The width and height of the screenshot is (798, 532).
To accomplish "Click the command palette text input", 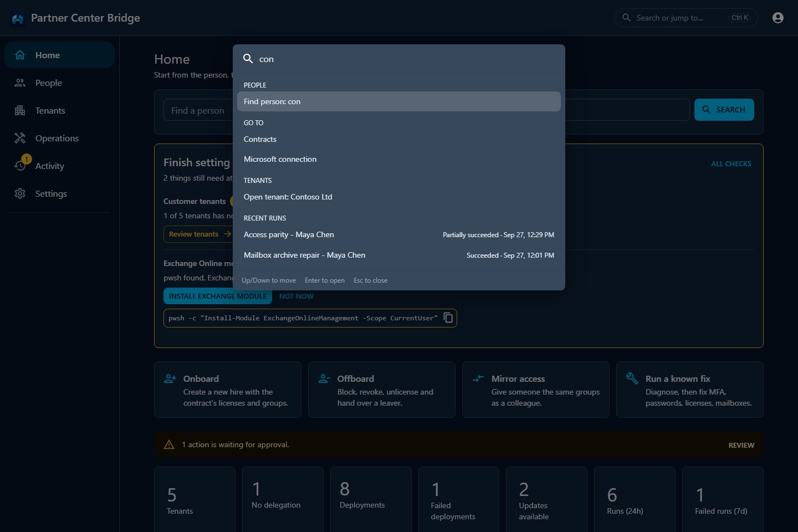I will pyautogui.click(x=407, y=59).
